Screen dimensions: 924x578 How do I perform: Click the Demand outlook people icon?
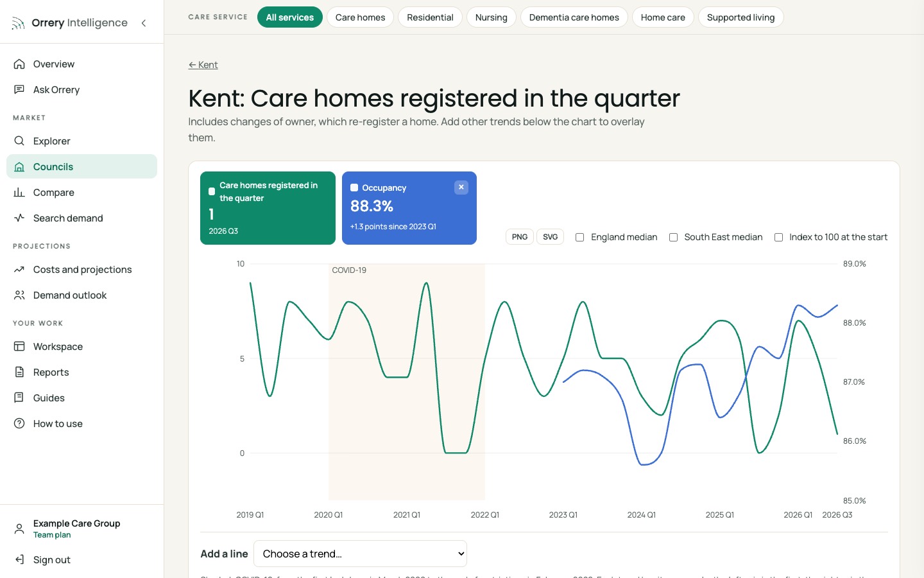pos(19,295)
